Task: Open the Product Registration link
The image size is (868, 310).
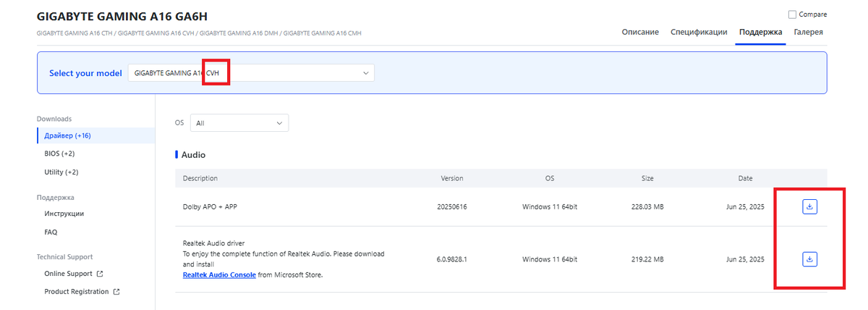Action: point(77,292)
